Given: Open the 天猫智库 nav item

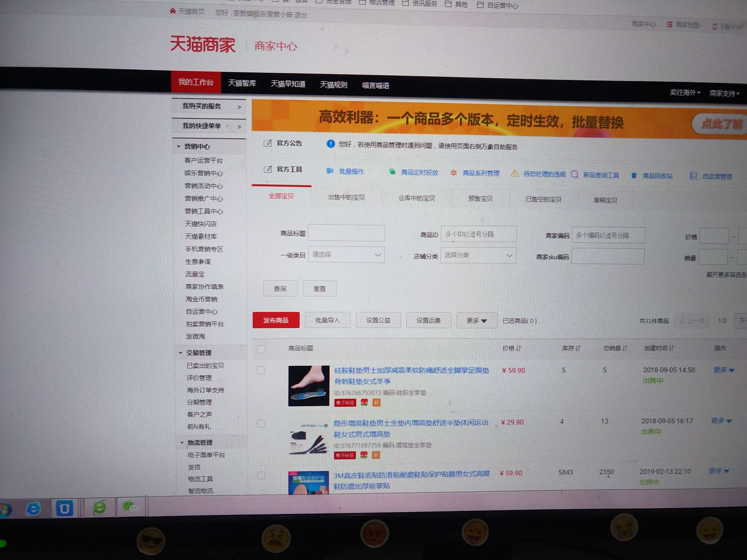Looking at the screenshot, I should pyautogui.click(x=242, y=83).
